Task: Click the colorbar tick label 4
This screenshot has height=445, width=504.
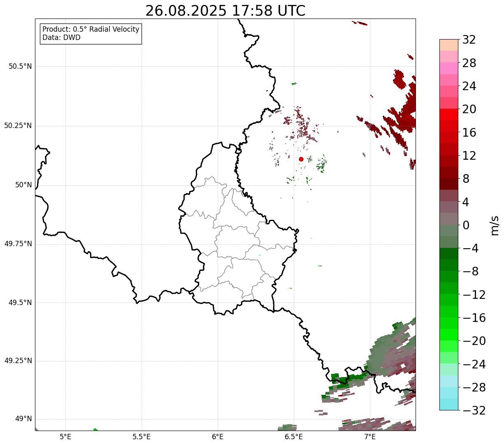Action: point(466,202)
